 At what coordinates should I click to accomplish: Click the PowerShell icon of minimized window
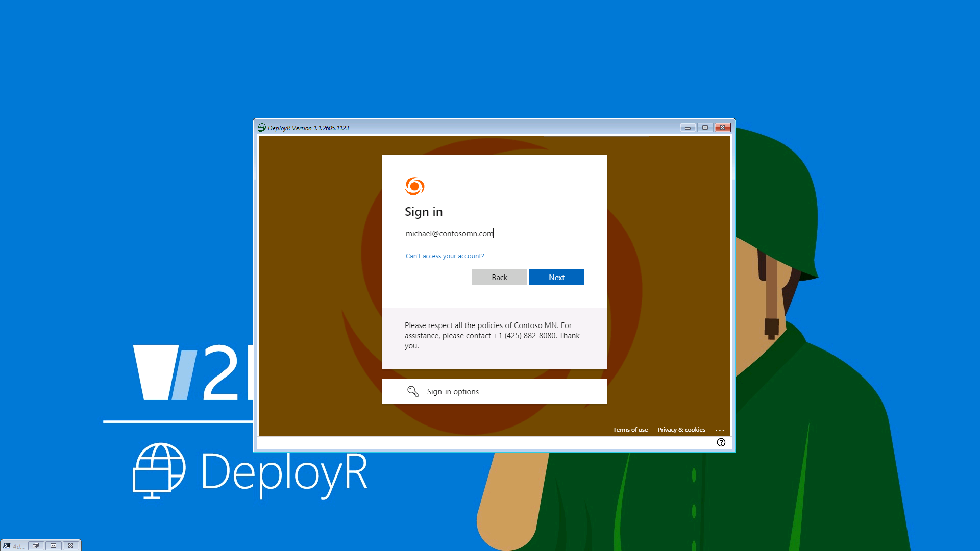[7, 546]
